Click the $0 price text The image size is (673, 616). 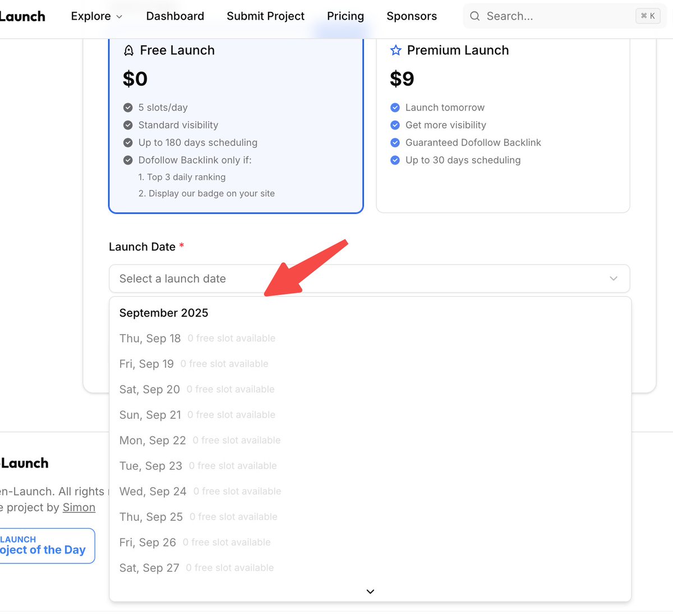coord(135,79)
